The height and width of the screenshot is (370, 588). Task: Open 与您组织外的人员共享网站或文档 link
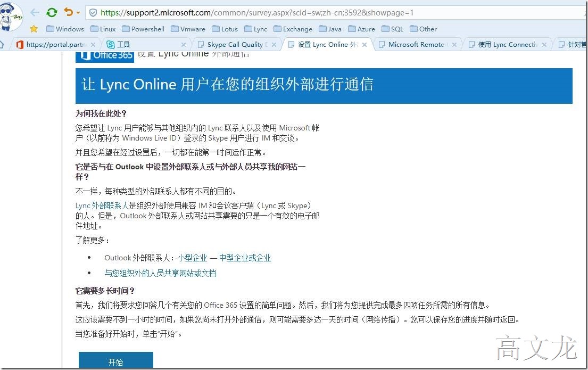(161, 273)
